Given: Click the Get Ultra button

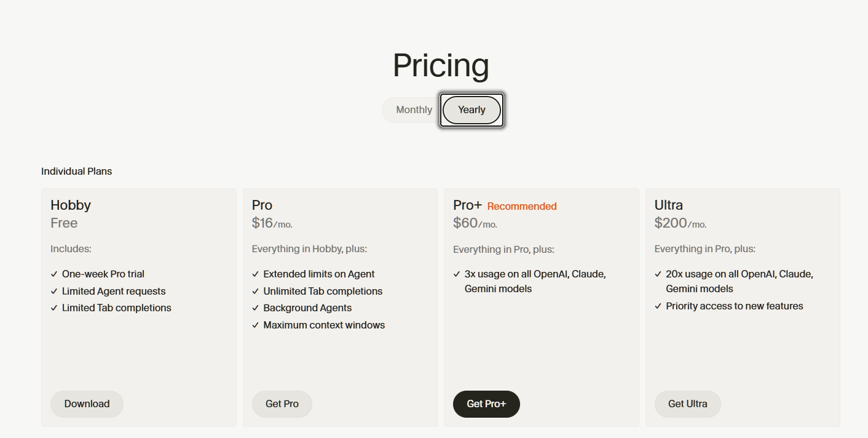Looking at the screenshot, I should point(687,404).
